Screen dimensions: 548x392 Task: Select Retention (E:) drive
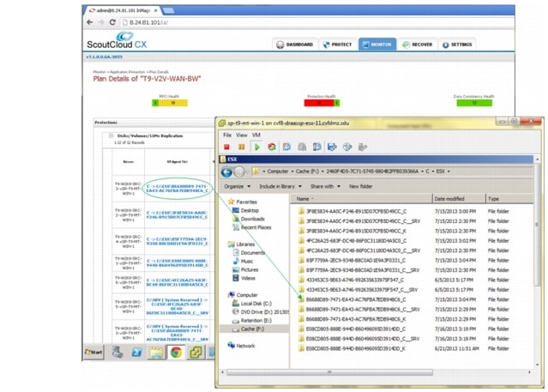coord(251,320)
